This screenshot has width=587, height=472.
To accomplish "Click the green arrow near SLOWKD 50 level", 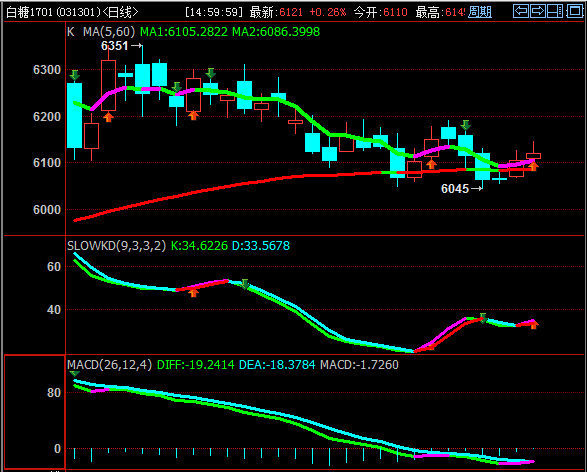I will [x=245, y=284].
